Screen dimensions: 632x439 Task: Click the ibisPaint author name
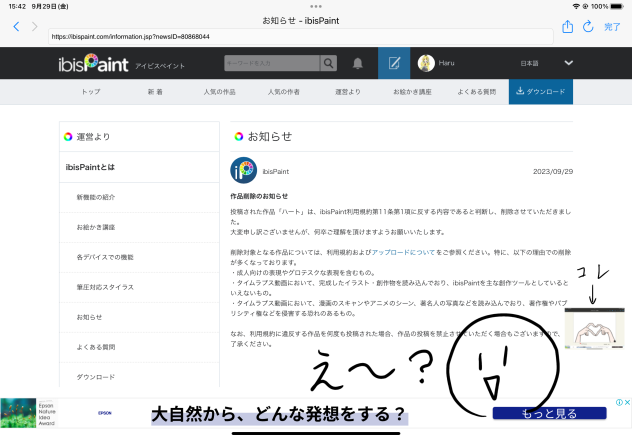pyautogui.click(x=276, y=172)
